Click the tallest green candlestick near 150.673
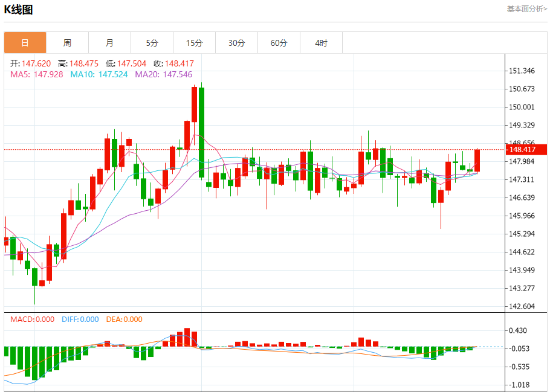Screen dimensions: 550x392 [201, 132]
